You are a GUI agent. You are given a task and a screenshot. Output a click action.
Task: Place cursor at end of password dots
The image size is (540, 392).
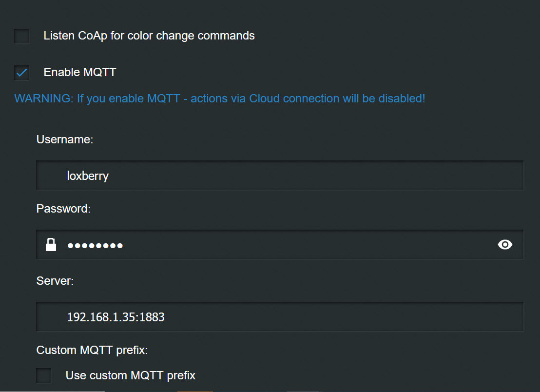[124, 245]
